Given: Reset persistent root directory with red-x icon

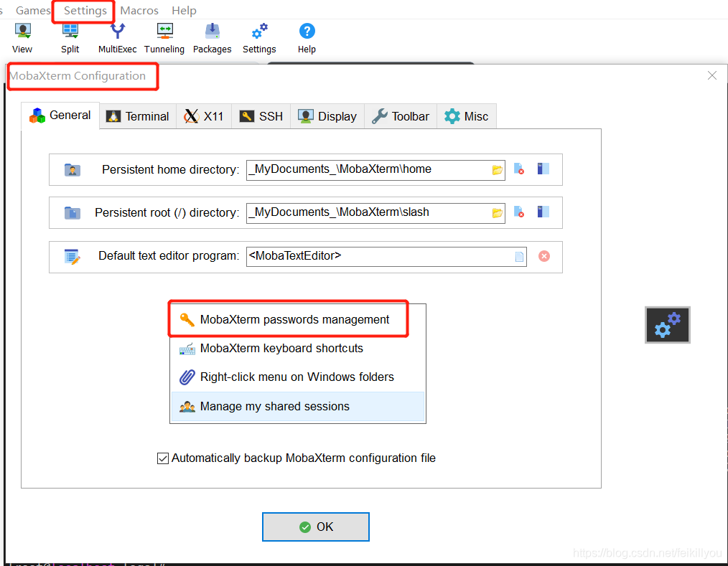Looking at the screenshot, I should [519, 212].
